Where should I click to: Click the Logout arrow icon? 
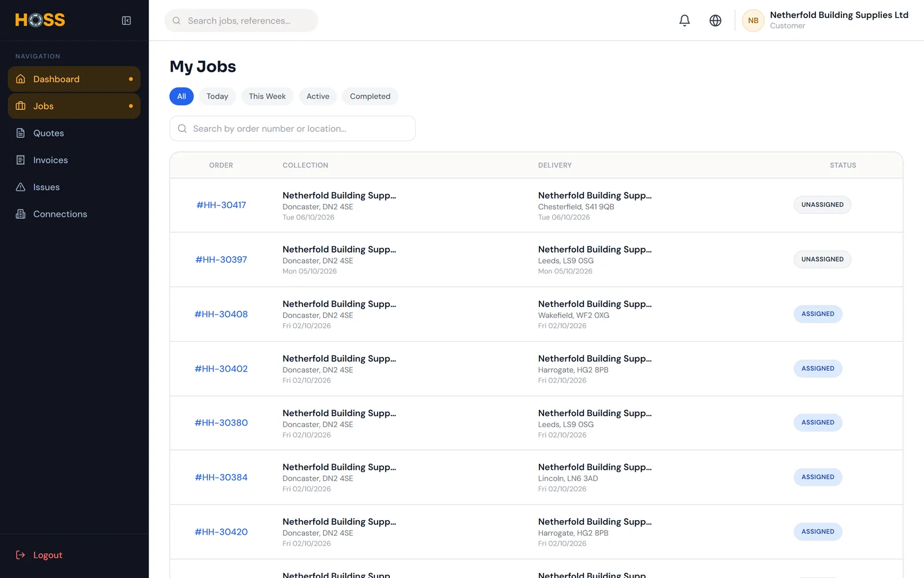click(x=21, y=555)
